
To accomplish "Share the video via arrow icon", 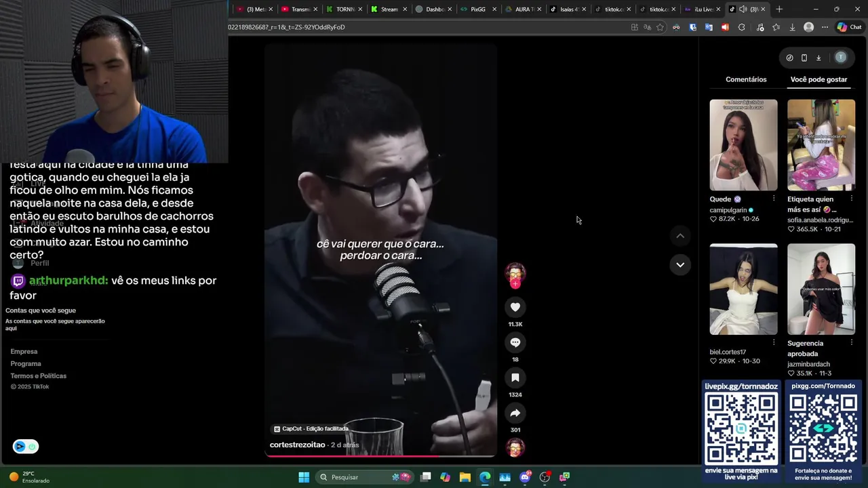I will coord(515,413).
